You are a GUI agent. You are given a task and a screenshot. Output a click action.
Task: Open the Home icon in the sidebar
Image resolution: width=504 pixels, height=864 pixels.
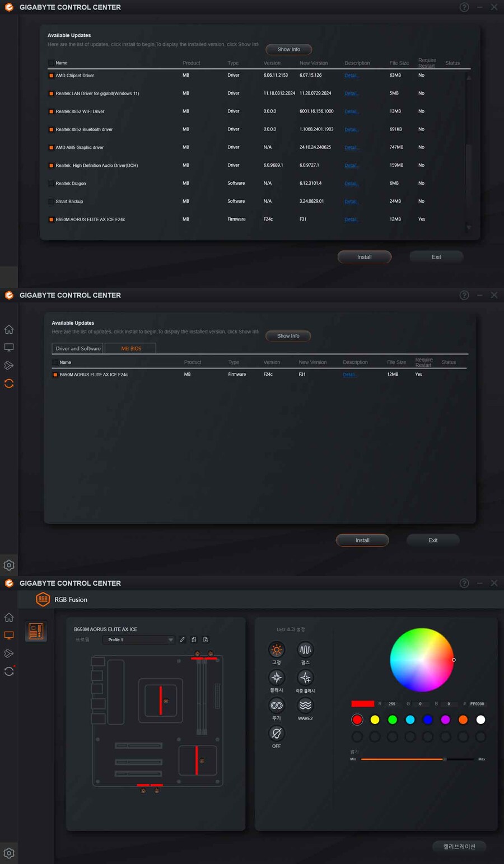click(9, 617)
